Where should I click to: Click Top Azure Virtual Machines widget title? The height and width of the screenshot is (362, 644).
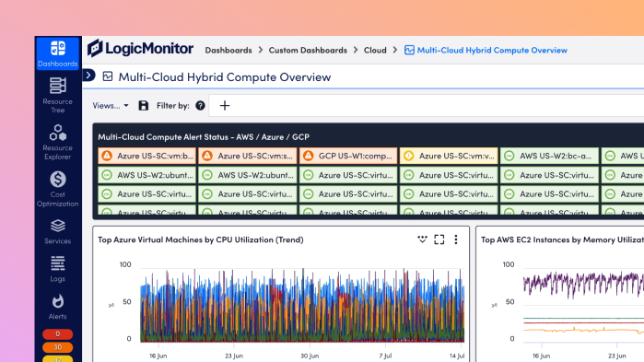[x=201, y=239]
